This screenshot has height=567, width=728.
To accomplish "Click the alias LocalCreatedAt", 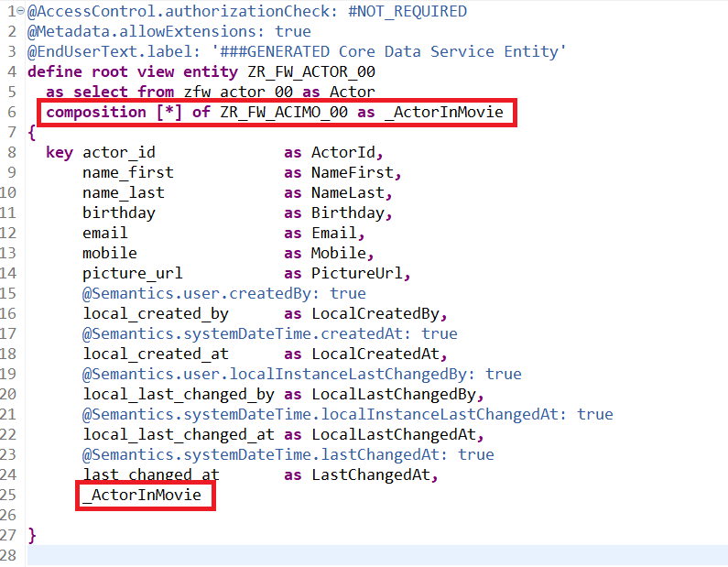I will coord(375,354).
